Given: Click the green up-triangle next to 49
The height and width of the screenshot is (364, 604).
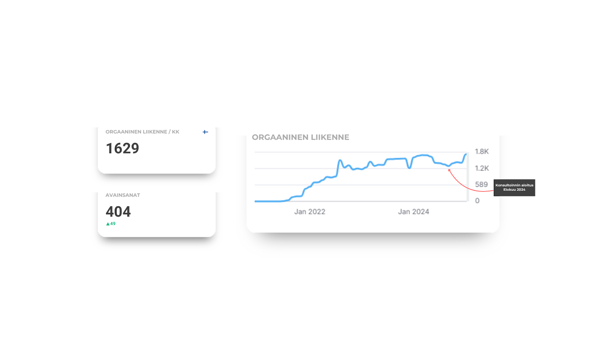Looking at the screenshot, I should (x=108, y=224).
